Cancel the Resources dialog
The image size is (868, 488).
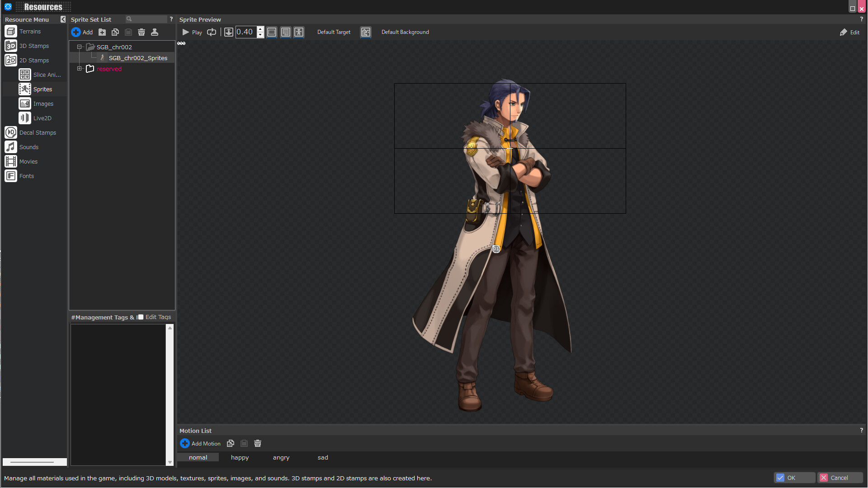coord(840,478)
